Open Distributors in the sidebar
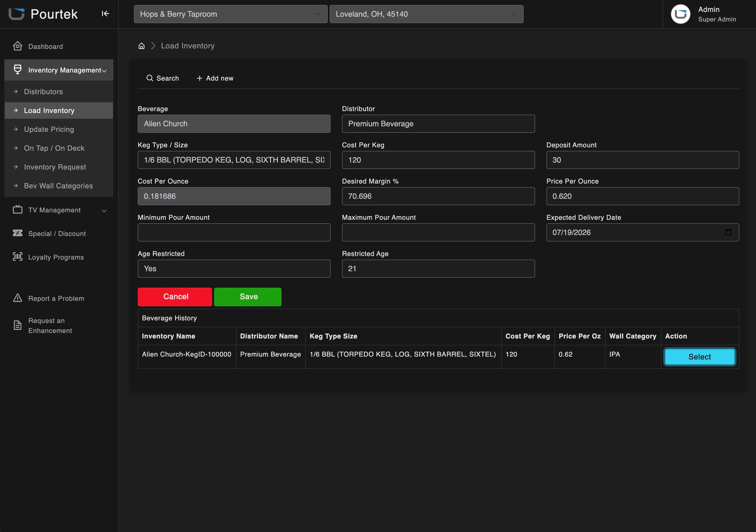 59,92
